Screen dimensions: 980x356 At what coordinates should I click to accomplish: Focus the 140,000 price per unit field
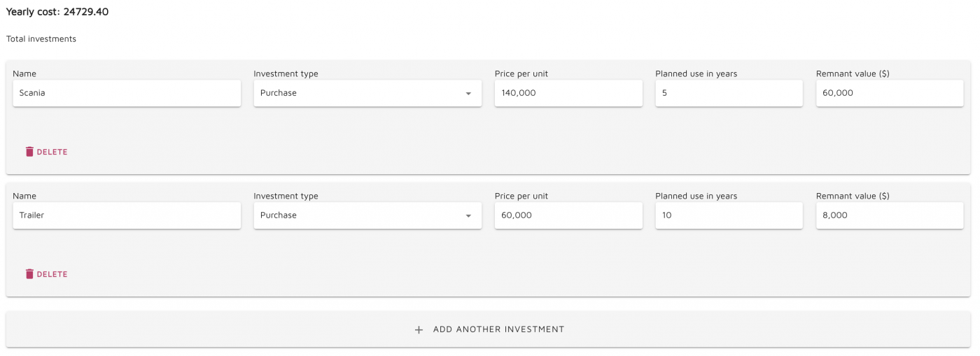(x=568, y=93)
